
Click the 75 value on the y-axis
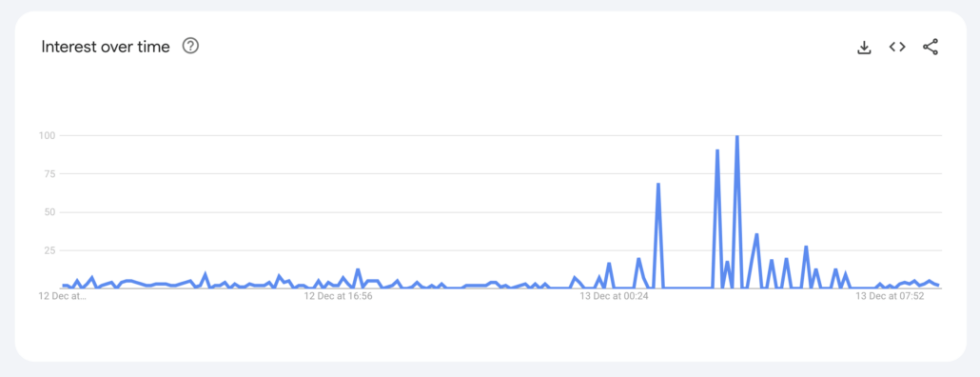(50, 174)
